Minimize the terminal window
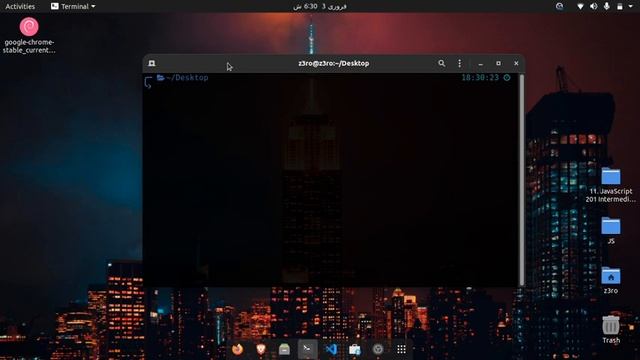This screenshot has height=360, width=640. (481, 64)
